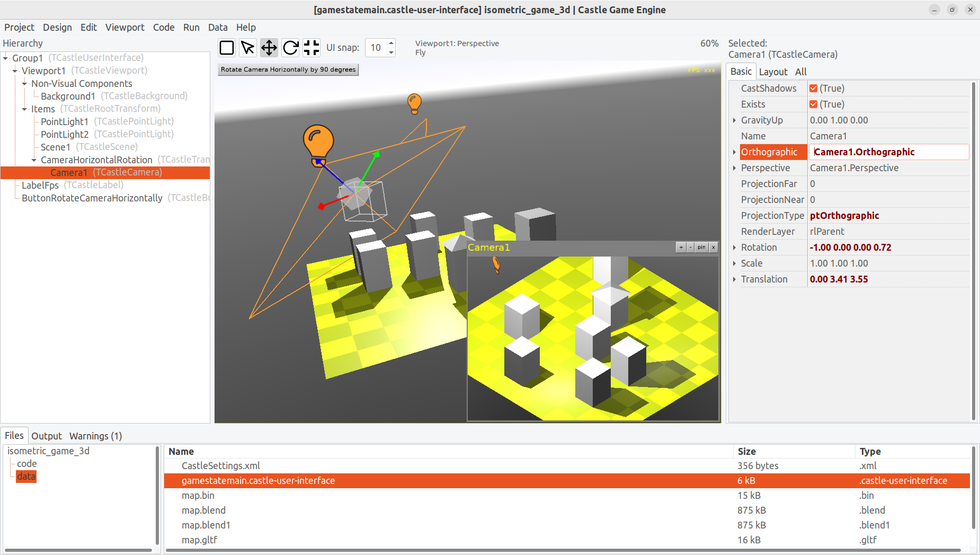
Task: Decrease UI snap value with down arrow
Action: (x=391, y=52)
